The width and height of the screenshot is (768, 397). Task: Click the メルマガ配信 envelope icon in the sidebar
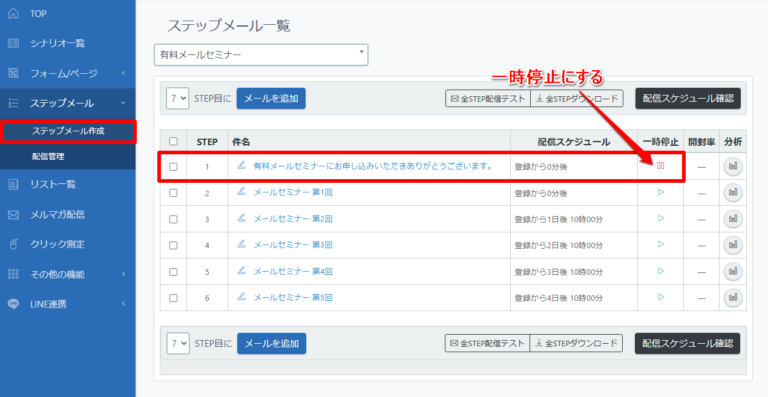14,214
